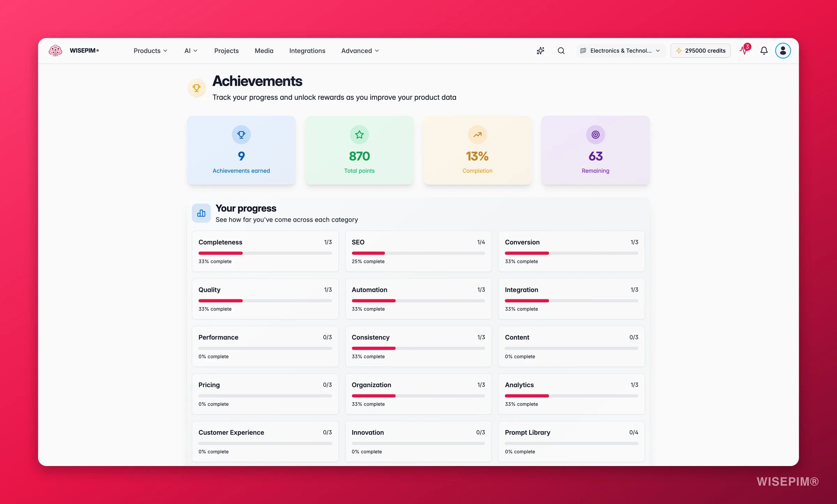837x504 pixels.
Task: Click 'See how far you've come' subtitle
Action: point(287,220)
